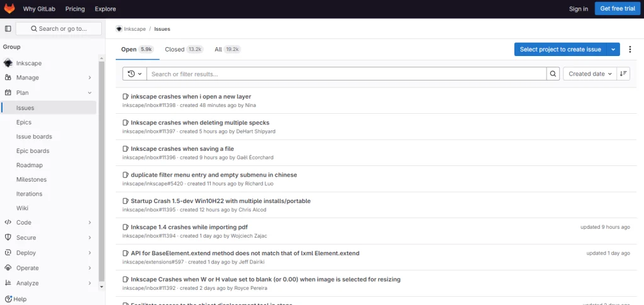Open the vertical ellipsis actions menu
This screenshot has height=305, width=644.
630,49
